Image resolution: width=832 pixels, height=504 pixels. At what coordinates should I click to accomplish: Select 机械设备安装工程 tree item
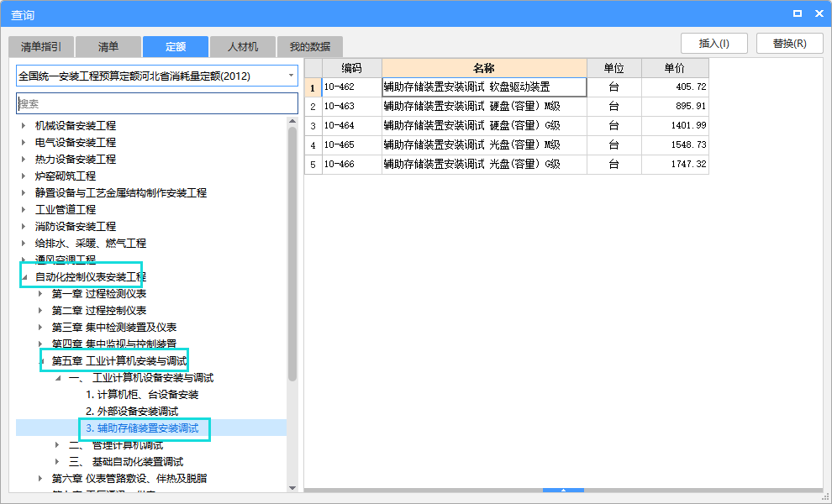76,126
